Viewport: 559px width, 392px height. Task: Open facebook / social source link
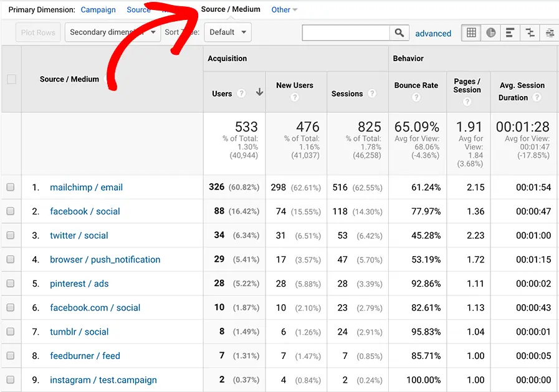(x=85, y=211)
